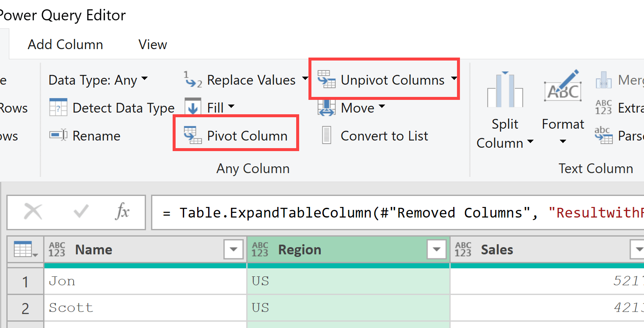
Task: Open the Name column filter dropdown
Action: coord(233,250)
